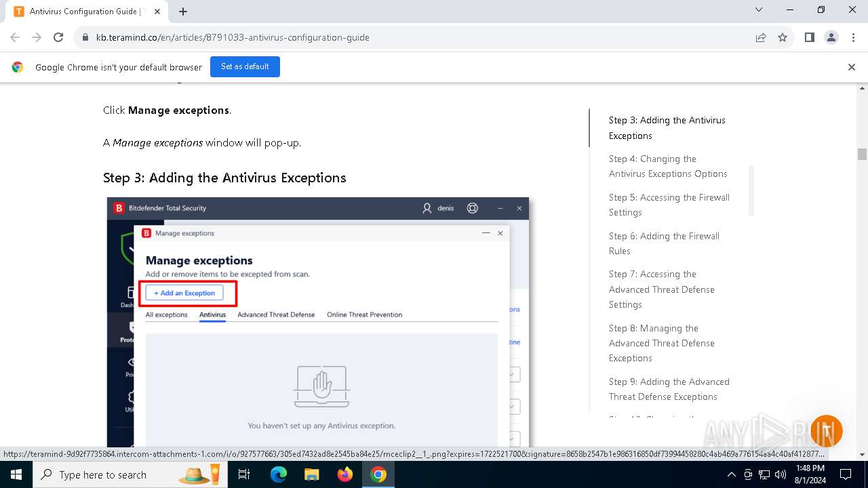Image resolution: width=868 pixels, height=488 pixels.
Task: Click the page vertical scrollbar thumb
Action: [862, 154]
